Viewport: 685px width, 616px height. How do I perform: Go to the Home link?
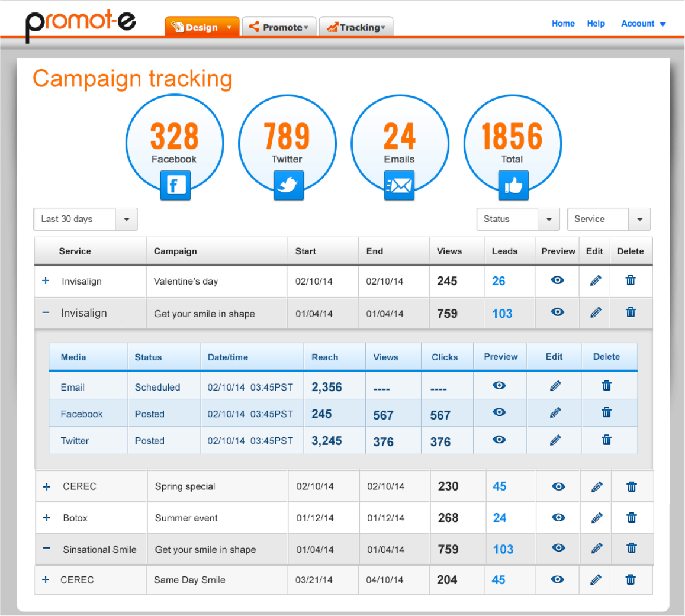tap(562, 24)
